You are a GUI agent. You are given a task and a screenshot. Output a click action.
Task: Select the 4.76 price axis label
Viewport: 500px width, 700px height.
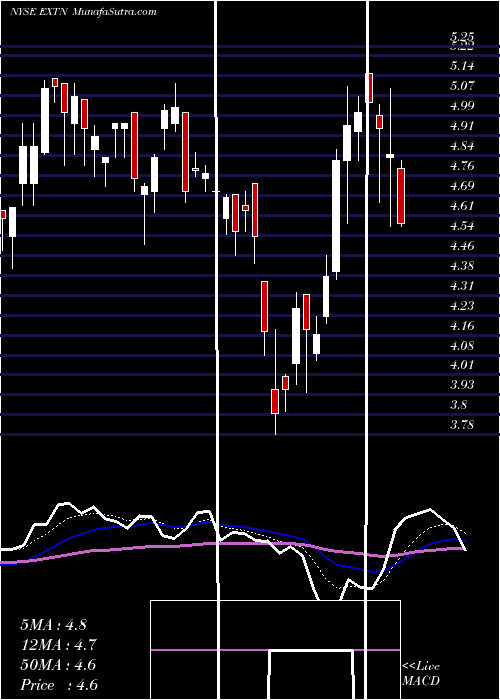(x=462, y=166)
